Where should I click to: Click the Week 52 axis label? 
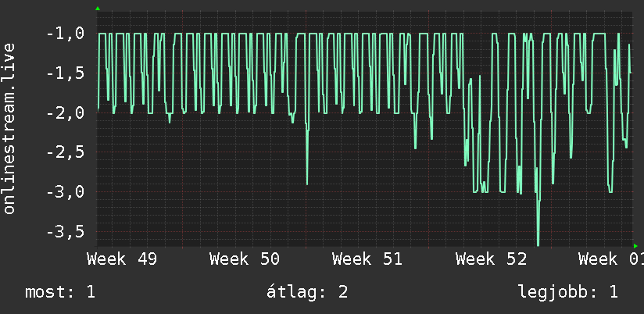tap(492, 259)
